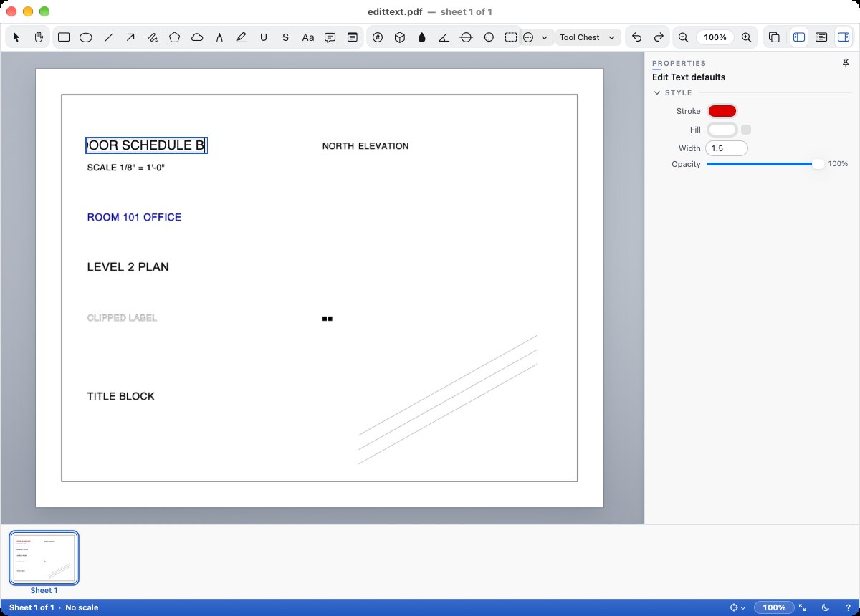This screenshot has width=860, height=616.
Task: Select the dashed marquee selection tool
Action: click(511, 37)
